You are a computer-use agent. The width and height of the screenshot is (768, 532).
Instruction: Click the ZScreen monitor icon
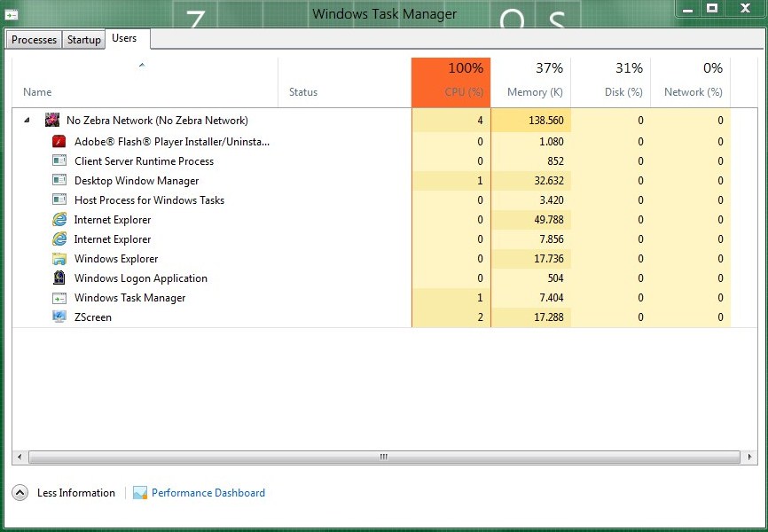(x=59, y=317)
